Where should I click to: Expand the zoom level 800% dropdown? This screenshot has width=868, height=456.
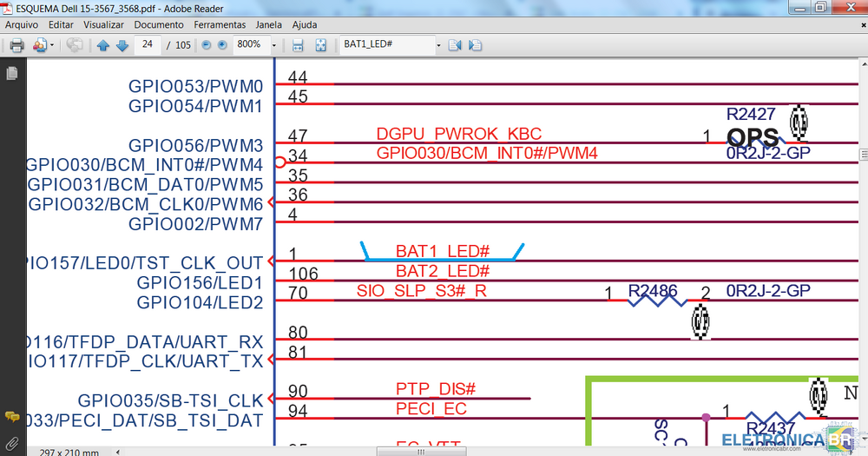pos(274,45)
